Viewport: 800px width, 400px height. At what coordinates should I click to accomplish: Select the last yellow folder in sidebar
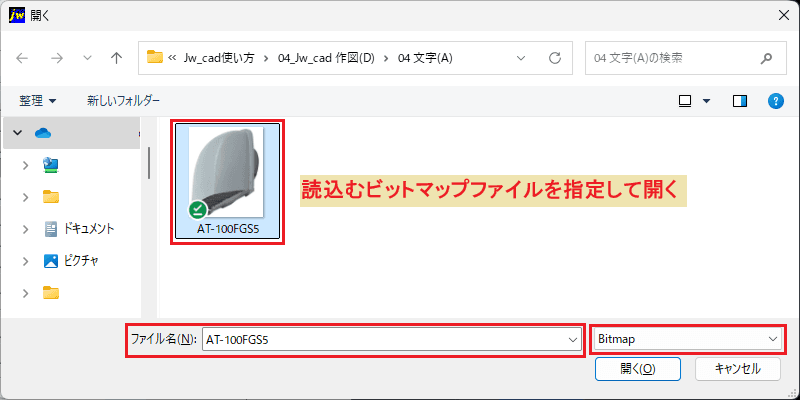click(51, 293)
